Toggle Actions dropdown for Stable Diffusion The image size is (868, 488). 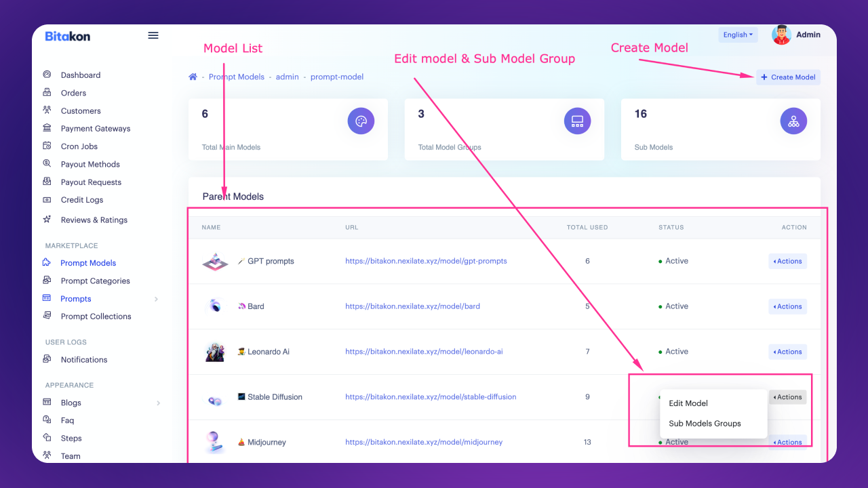pos(787,397)
